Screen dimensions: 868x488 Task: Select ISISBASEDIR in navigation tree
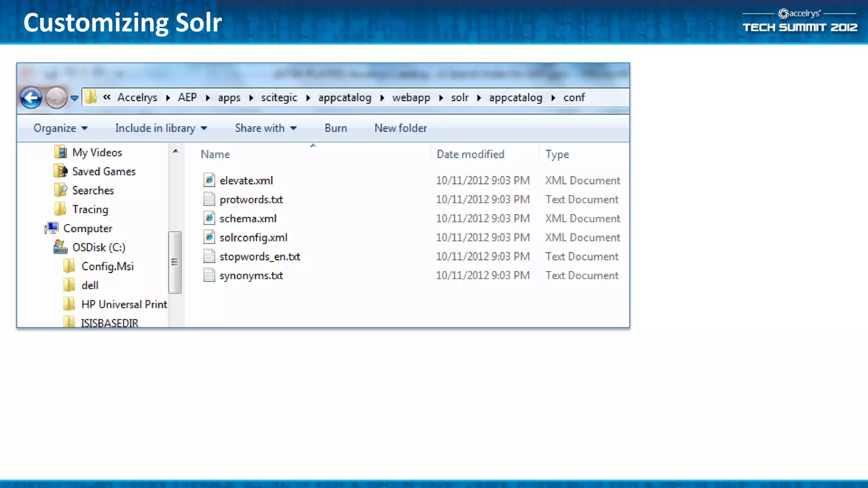[x=109, y=323]
